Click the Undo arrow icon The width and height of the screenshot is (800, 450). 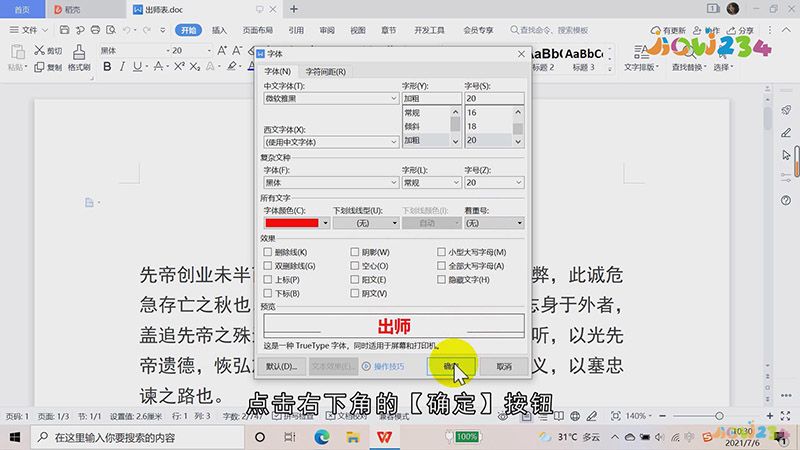point(127,30)
